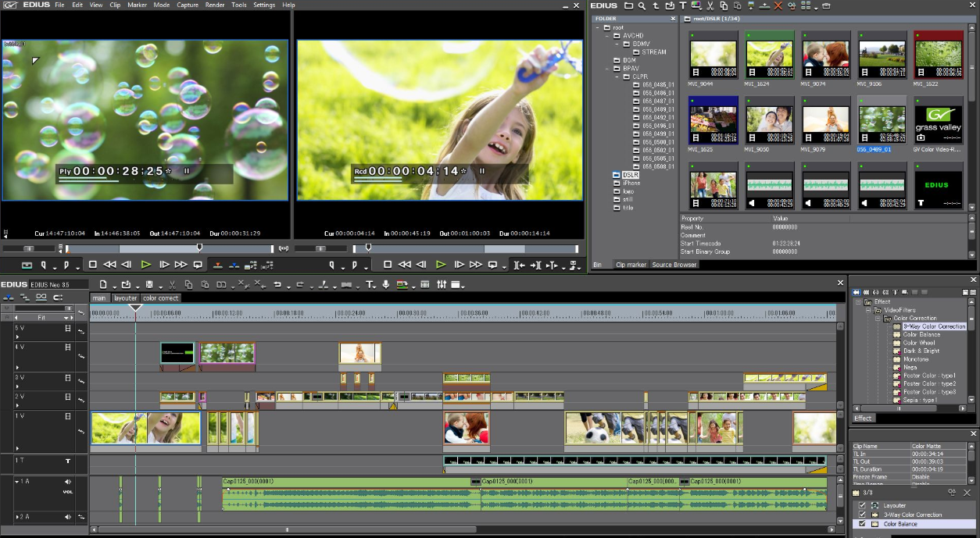Viewport: 980px width, 538px height.
Task: Select the Color Wheel effect
Action: coord(918,343)
